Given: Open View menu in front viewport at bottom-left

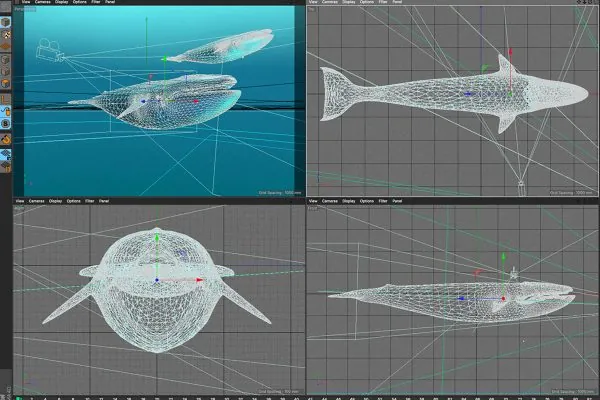Looking at the screenshot, I should tap(20, 201).
